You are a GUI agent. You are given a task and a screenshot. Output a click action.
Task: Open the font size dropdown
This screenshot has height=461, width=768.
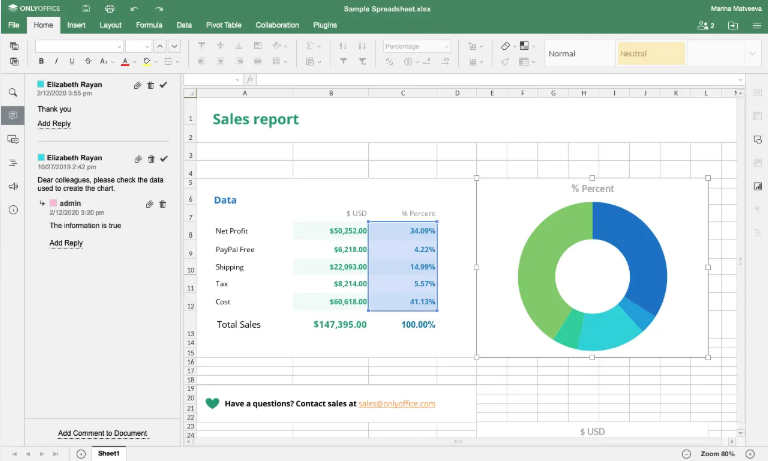(x=147, y=47)
